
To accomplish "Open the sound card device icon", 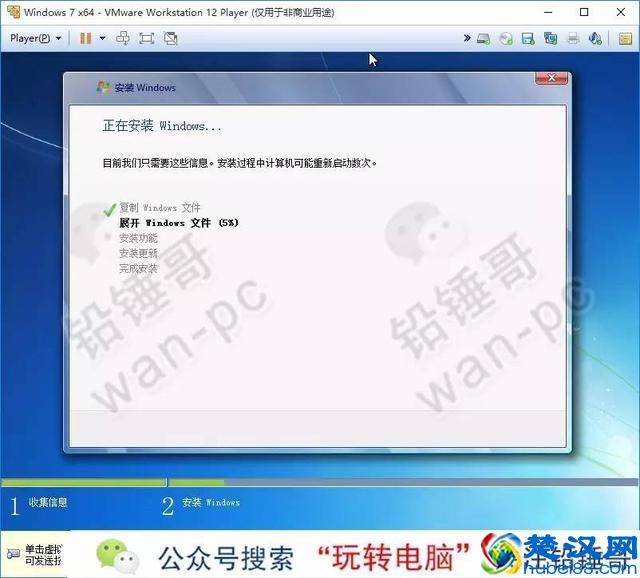I will (x=595, y=39).
